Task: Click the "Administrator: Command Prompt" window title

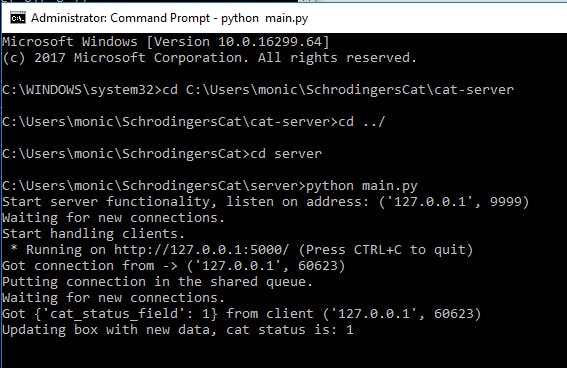Action: pos(120,18)
